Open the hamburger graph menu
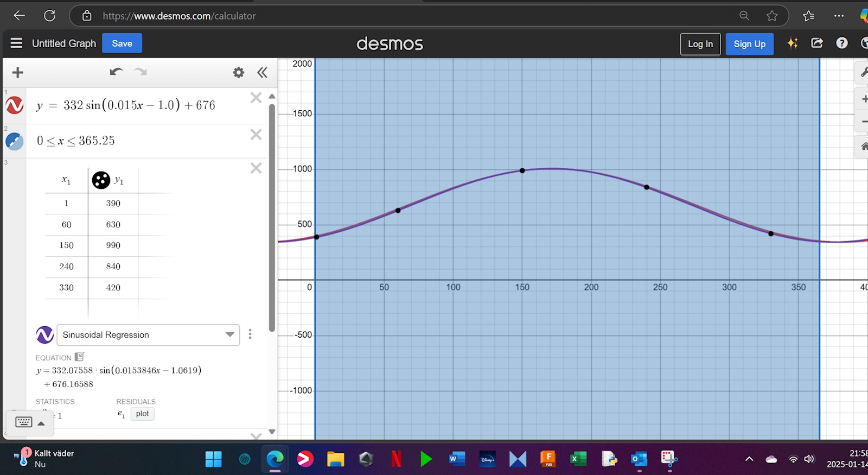Screen dimensions: 868x475 pos(16,43)
